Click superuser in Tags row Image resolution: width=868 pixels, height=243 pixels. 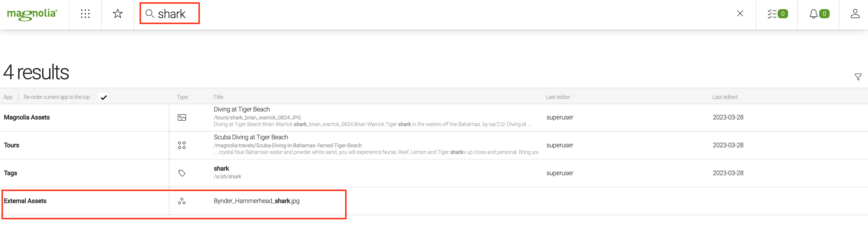point(559,173)
